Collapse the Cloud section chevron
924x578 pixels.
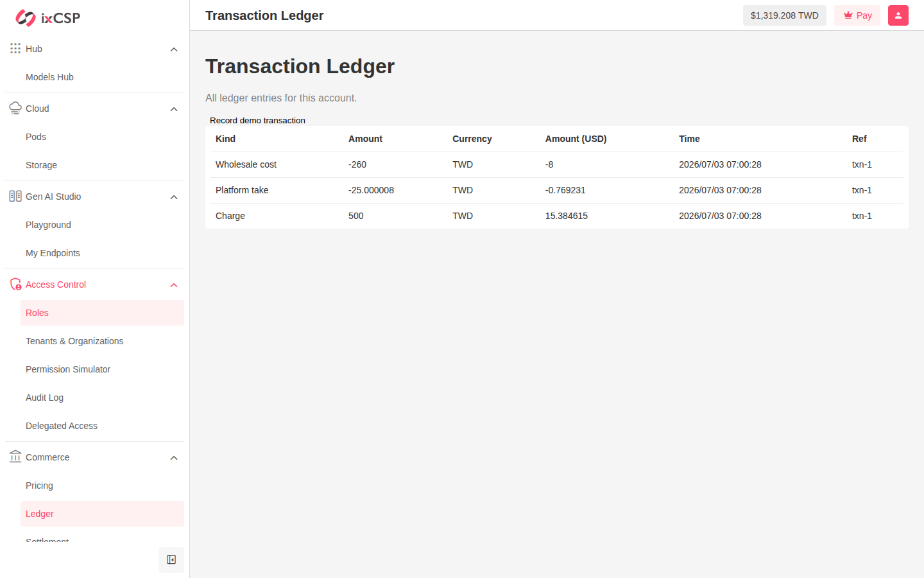[174, 109]
